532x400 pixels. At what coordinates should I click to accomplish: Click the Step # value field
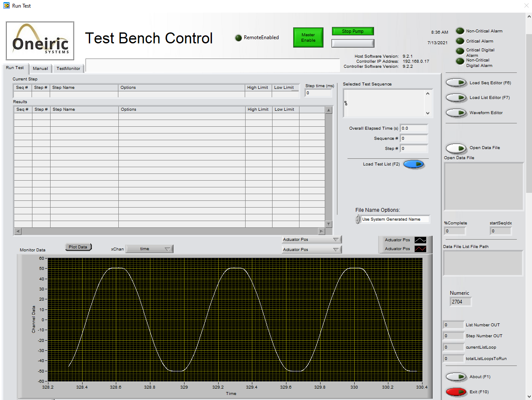click(x=414, y=149)
